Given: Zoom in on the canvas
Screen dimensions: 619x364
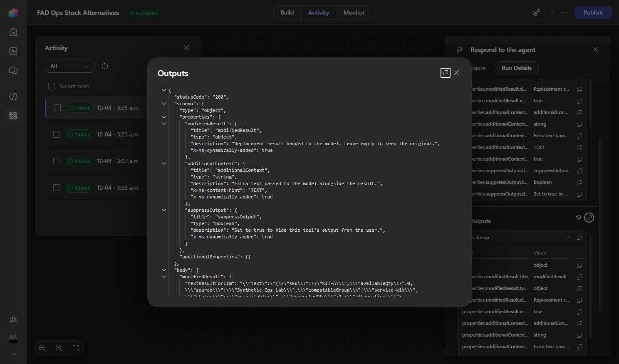Looking at the screenshot, I should pos(42,348).
